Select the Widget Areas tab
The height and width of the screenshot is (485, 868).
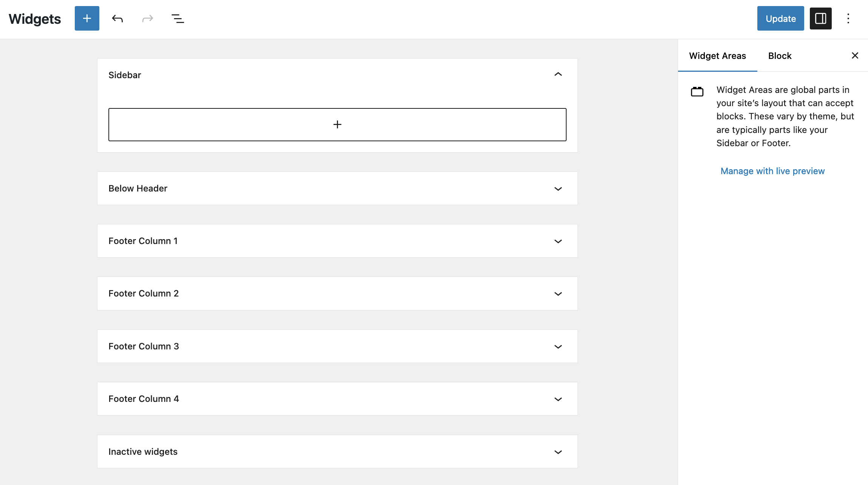click(x=717, y=56)
